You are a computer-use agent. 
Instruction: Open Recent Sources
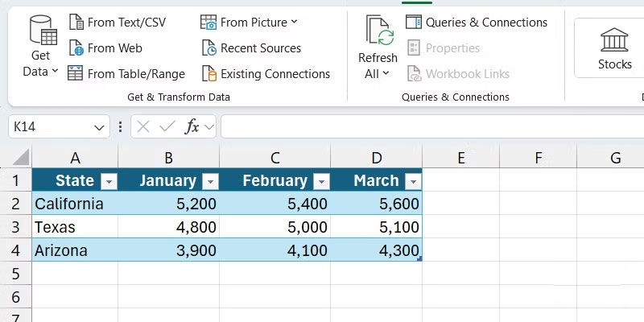tap(250, 47)
